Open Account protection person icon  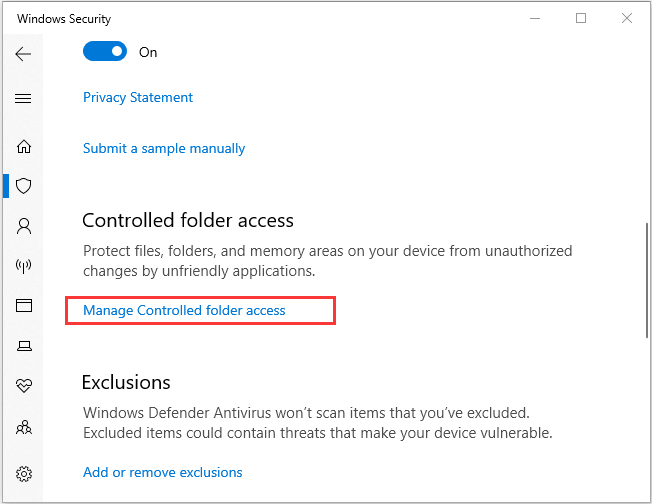point(24,226)
